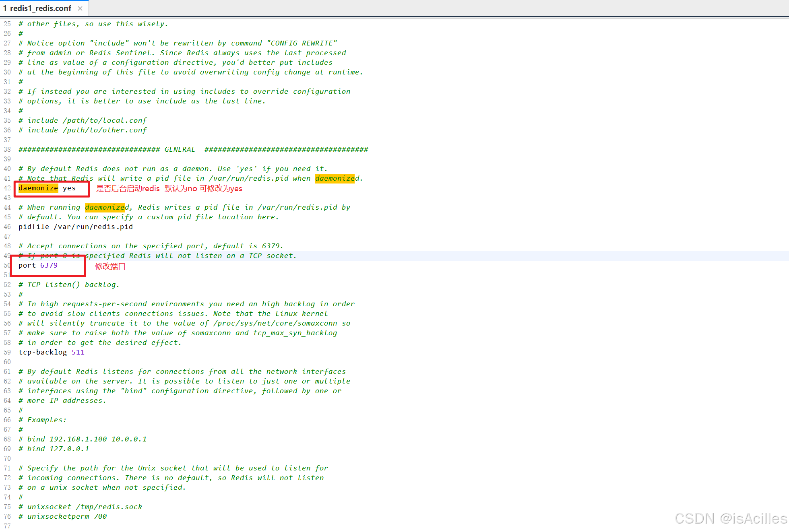
Task: Click line number 77 in gutter
Action: 7,526
